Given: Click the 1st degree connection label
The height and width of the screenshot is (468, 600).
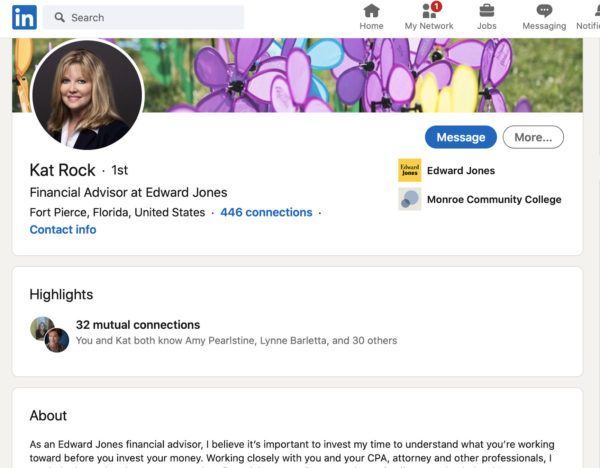Looking at the screenshot, I should (x=119, y=170).
